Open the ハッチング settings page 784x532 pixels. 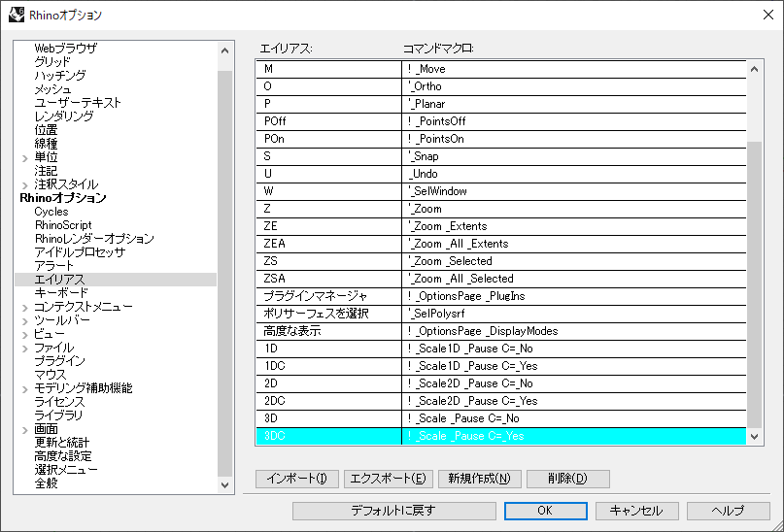click(x=60, y=76)
